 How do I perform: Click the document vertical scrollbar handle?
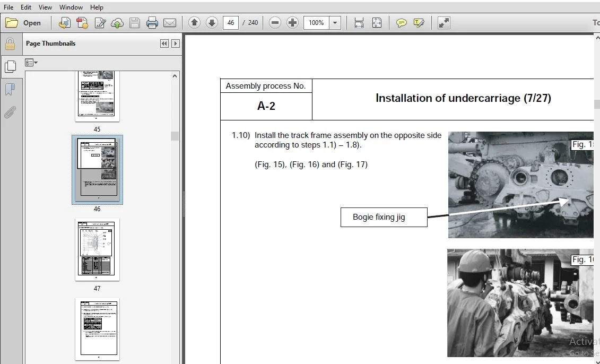pos(597,104)
